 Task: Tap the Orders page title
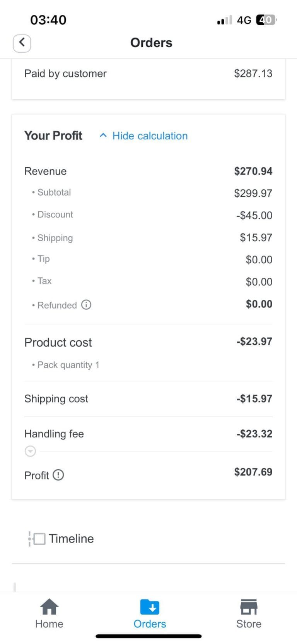(x=151, y=43)
